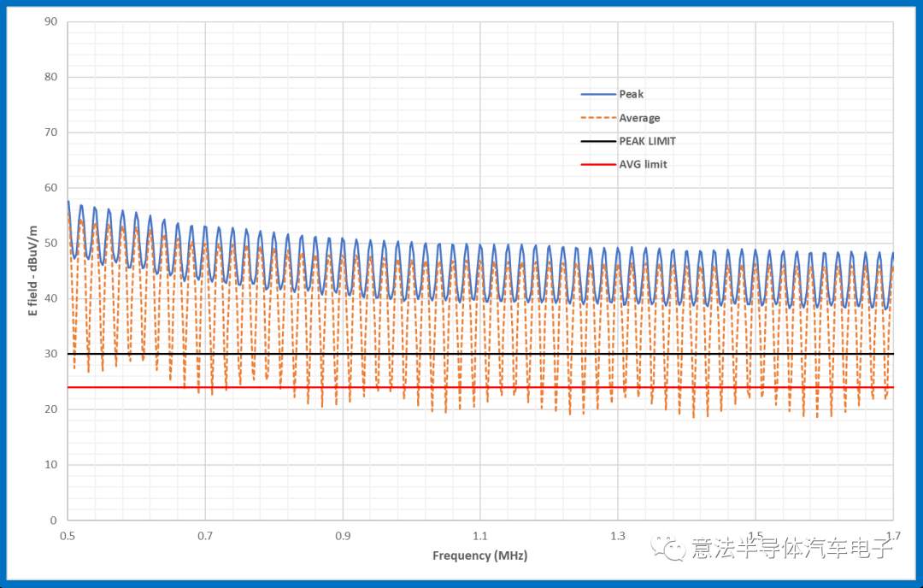This screenshot has width=923, height=588.
Task: Click the 意法半导体汽车电子 watermark text
Action: 791,548
